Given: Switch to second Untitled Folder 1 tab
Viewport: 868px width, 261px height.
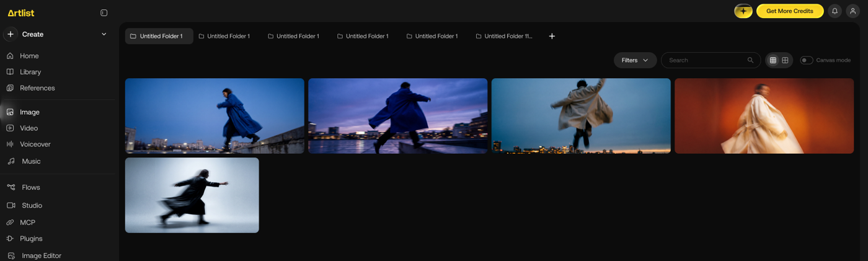Looking at the screenshot, I should [224, 36].
